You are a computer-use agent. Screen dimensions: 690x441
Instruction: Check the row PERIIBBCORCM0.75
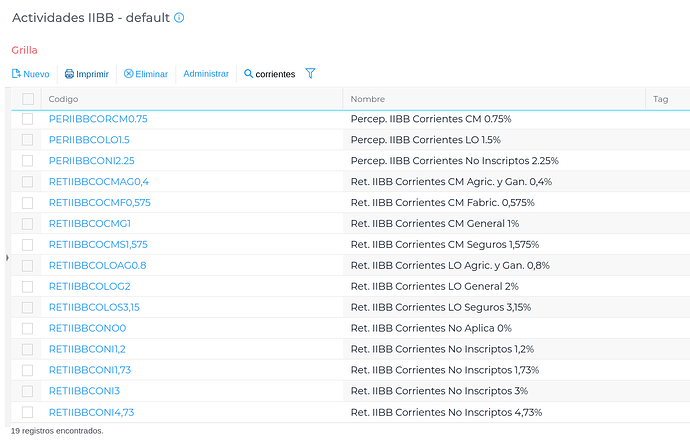click(x=27, y=119)
